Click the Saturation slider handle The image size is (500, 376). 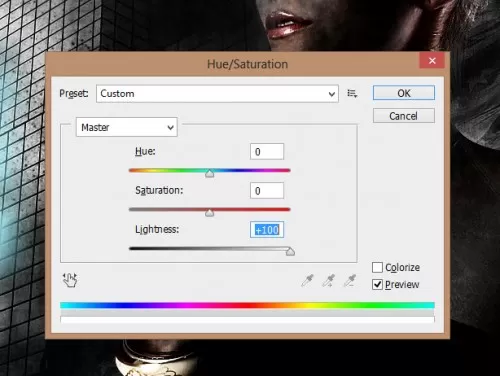click(x=209, y=212)
